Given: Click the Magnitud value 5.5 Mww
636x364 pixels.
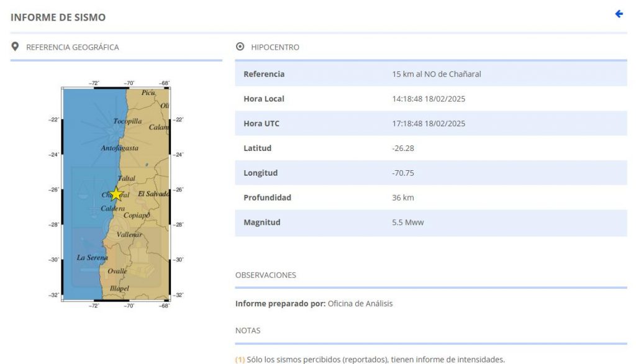Looking at the screenshot, I should 407,222.
